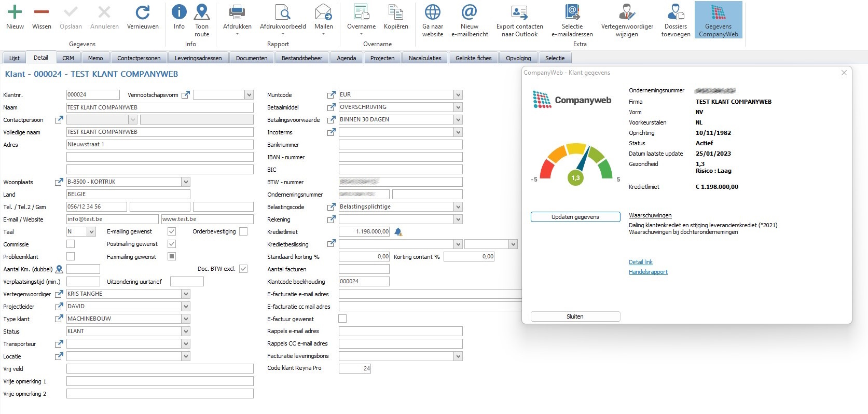This screenshot has width=868, height=414.
Task: Open link icon next to Muntcode
Action: pos(331,95)
